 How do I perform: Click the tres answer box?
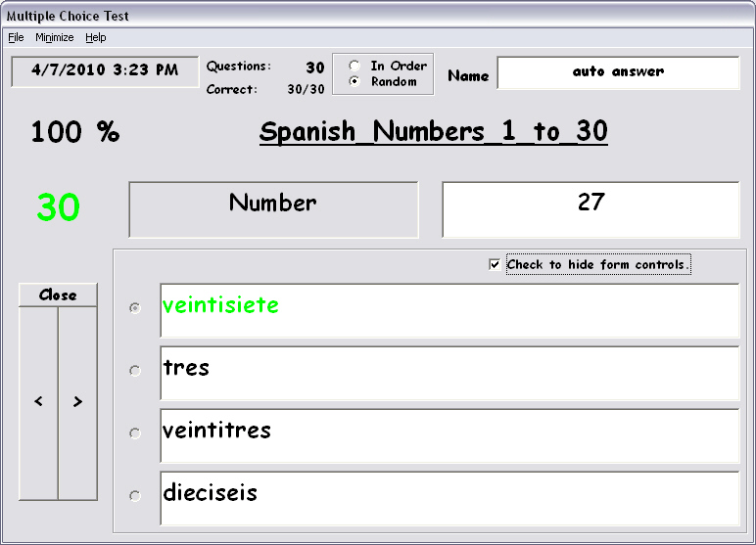(x=449, y=373)
